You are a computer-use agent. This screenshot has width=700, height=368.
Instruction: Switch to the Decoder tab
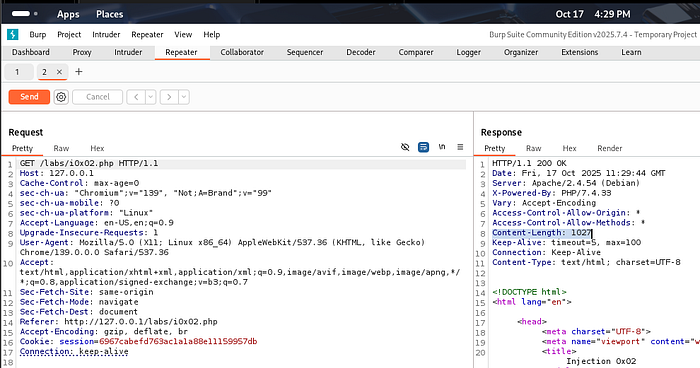coord(361,52)
